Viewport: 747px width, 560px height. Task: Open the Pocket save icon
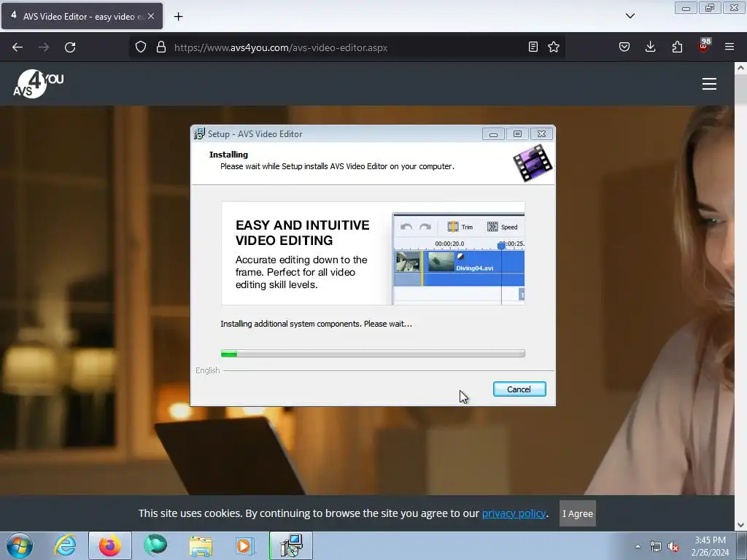click(x=624, y=47)
